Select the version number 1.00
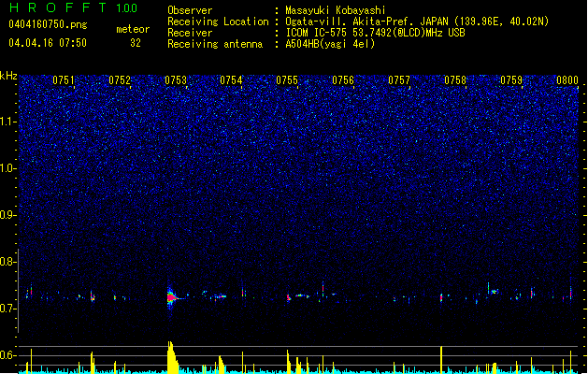 (127, 8)
